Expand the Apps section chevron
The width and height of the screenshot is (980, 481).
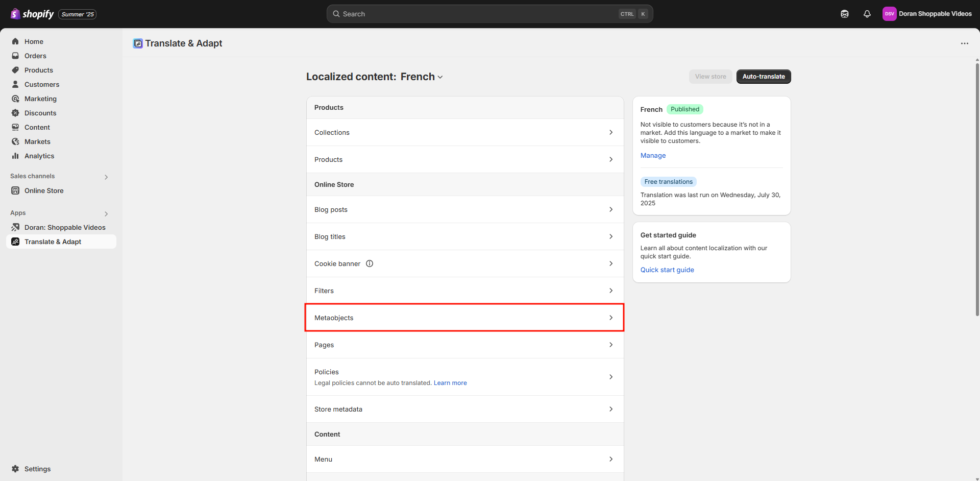pos(106,213)
